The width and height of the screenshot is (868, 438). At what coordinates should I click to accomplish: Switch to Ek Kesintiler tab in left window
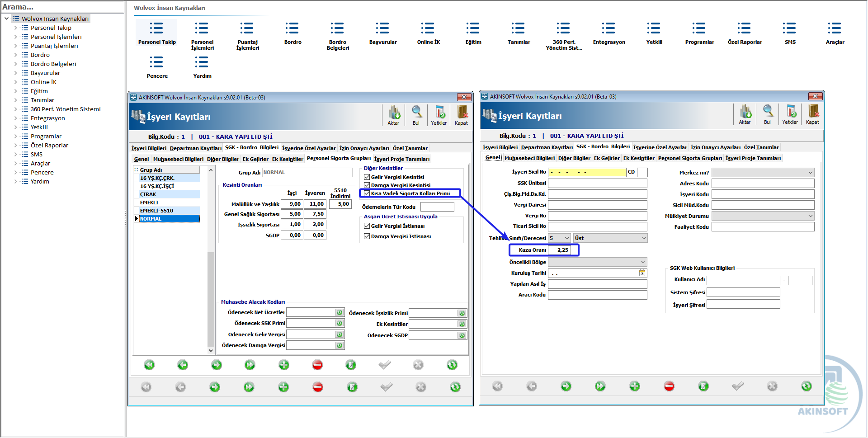click(x=288, y=159)
